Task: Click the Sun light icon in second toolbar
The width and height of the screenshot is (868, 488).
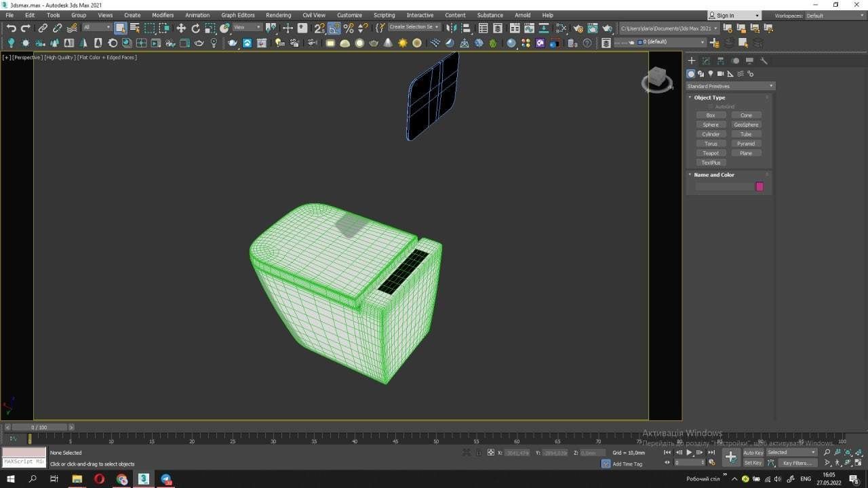Action: tap(402, 43)
